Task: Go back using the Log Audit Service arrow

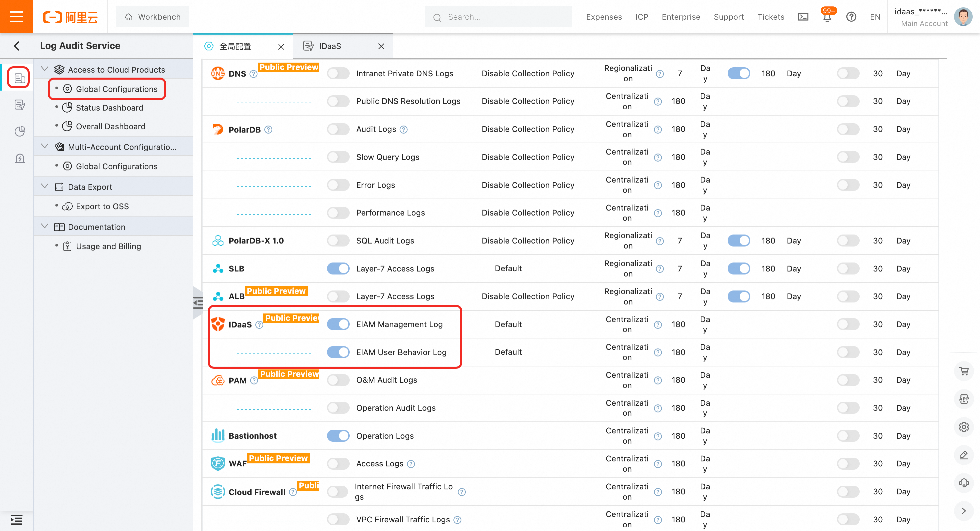Action: click(17, 46)
